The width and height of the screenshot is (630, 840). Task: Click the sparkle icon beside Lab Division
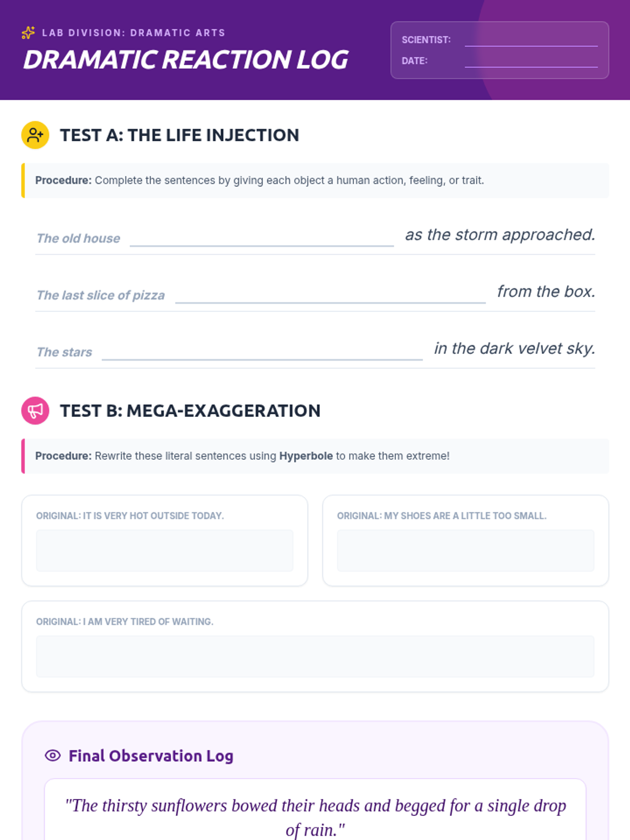click(28, 33)
